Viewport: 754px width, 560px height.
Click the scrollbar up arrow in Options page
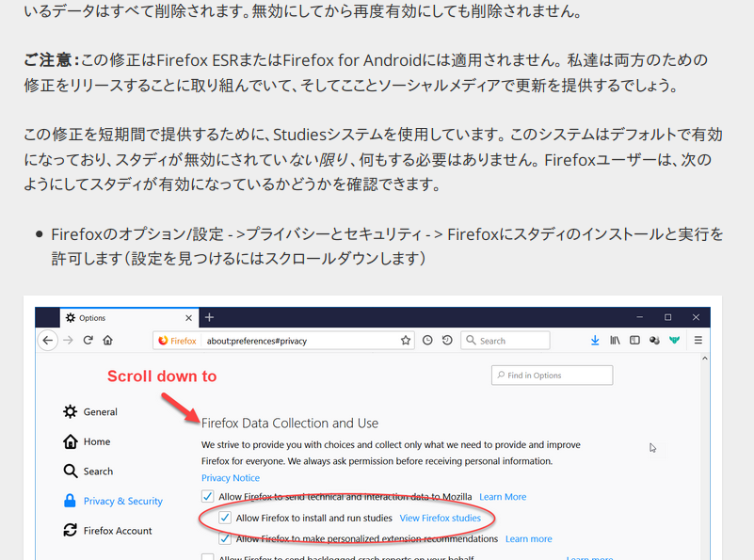(704, 359)
